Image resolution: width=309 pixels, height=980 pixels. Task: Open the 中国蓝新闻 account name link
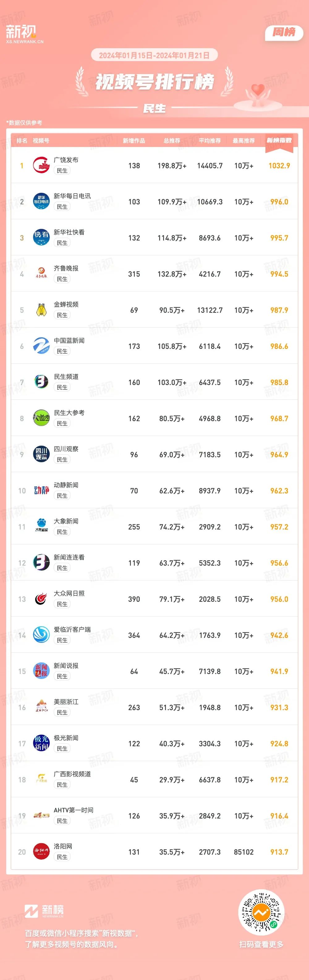[69, 341]
